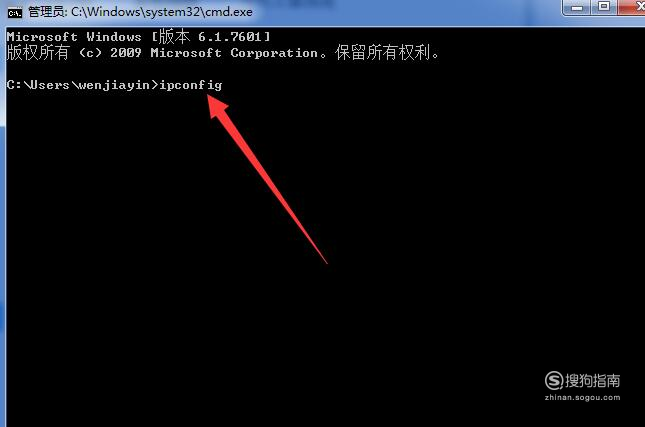Image resolution: width=645 pixels, height=427 pixels.
Task: Click the 管理员 label in the title bar
Action: [x=46, y=12]
